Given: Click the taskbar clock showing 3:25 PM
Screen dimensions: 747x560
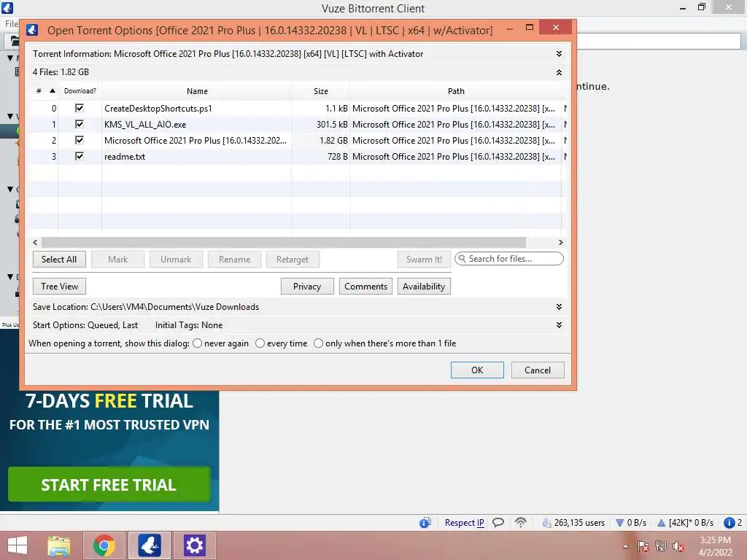Looking at the screenshot, I should (x=715, y=546).
